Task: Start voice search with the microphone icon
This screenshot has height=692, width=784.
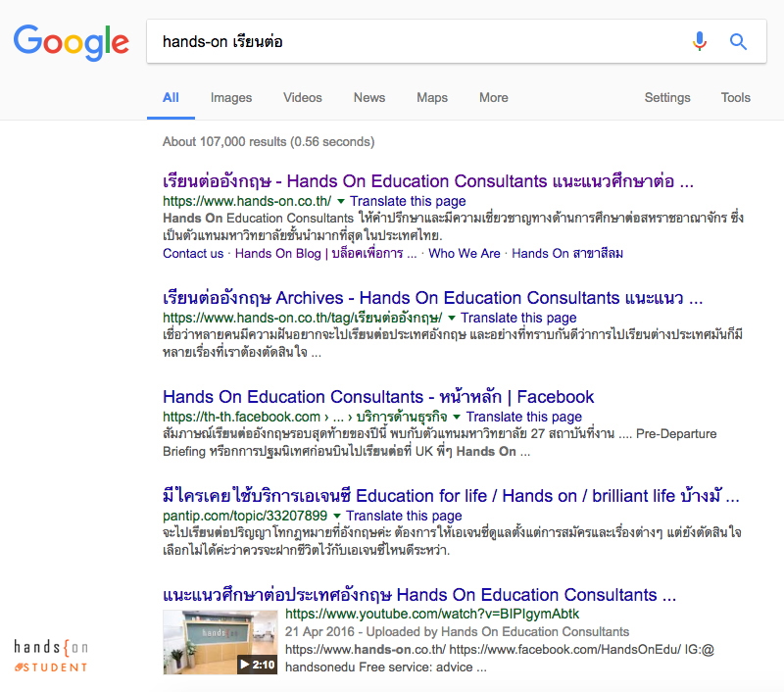Action: 700,41
